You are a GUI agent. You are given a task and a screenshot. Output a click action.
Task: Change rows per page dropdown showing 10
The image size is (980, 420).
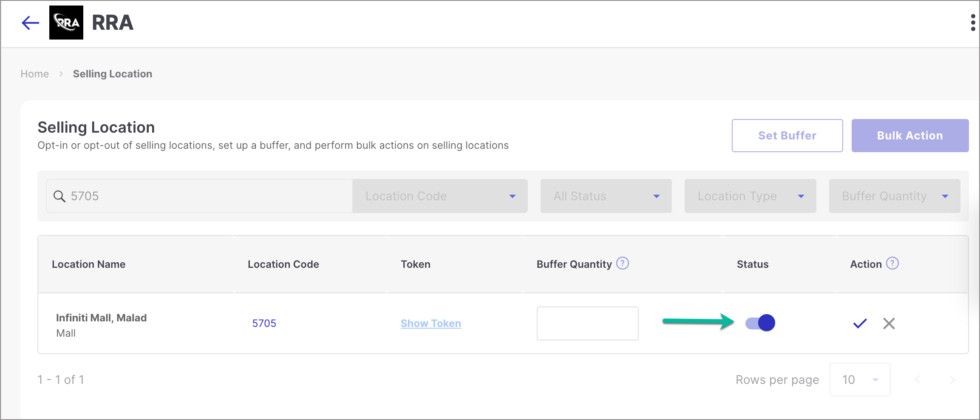click(x=860, y=380)
